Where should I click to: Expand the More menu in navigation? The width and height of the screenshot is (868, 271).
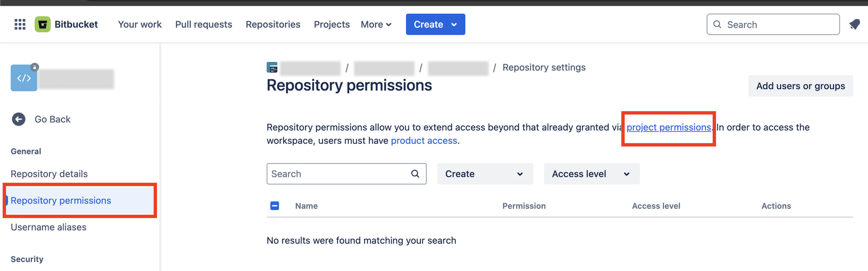[x=376, y=24]
